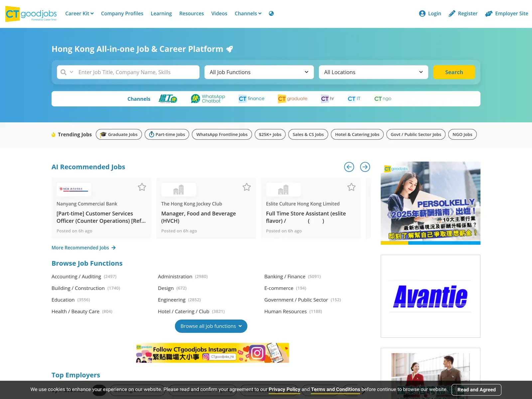Click the Register pencil icon
Image resolution: width=532 pixels, height=399 pixels.
(452, 14)
